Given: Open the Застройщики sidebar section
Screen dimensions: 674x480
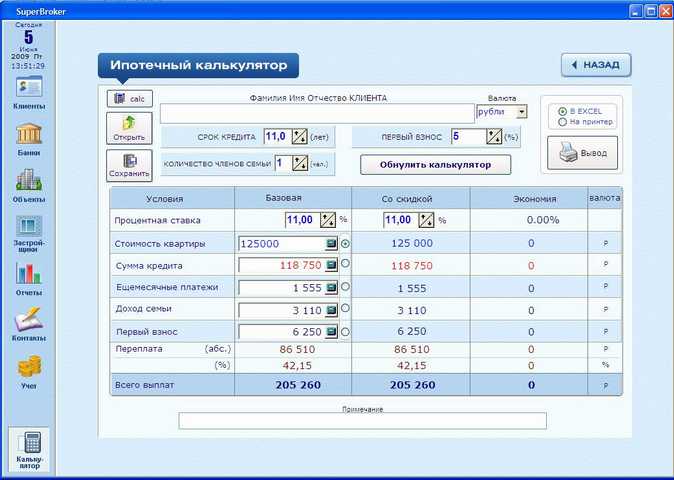Looking at the screenshot, I should [x=29, y=233].
